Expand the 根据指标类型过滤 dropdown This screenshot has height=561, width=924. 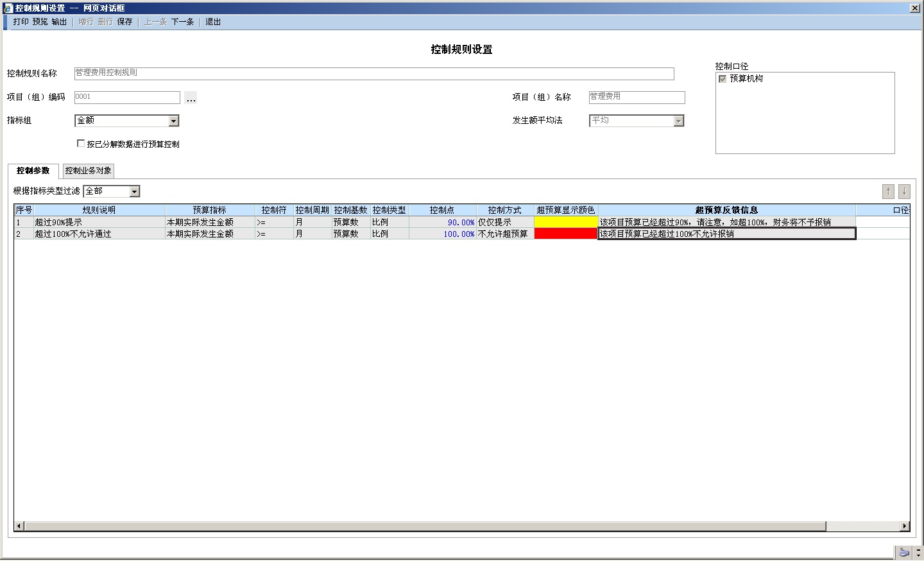134,191
